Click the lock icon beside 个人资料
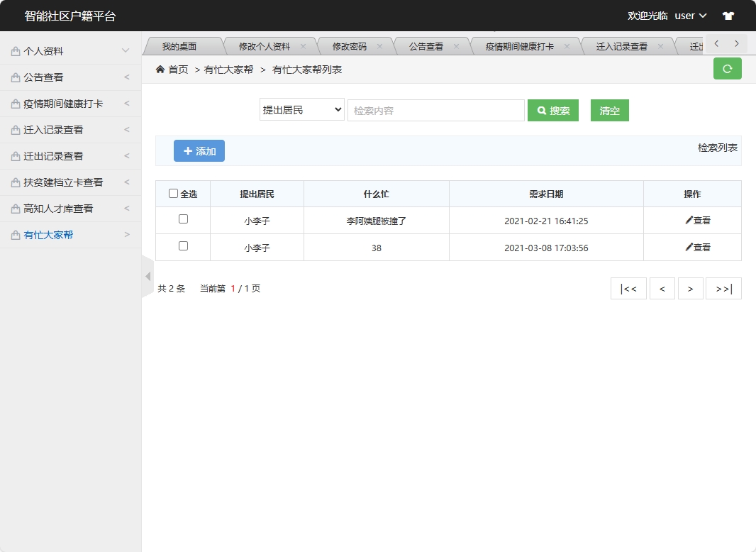 pos(14,50)
